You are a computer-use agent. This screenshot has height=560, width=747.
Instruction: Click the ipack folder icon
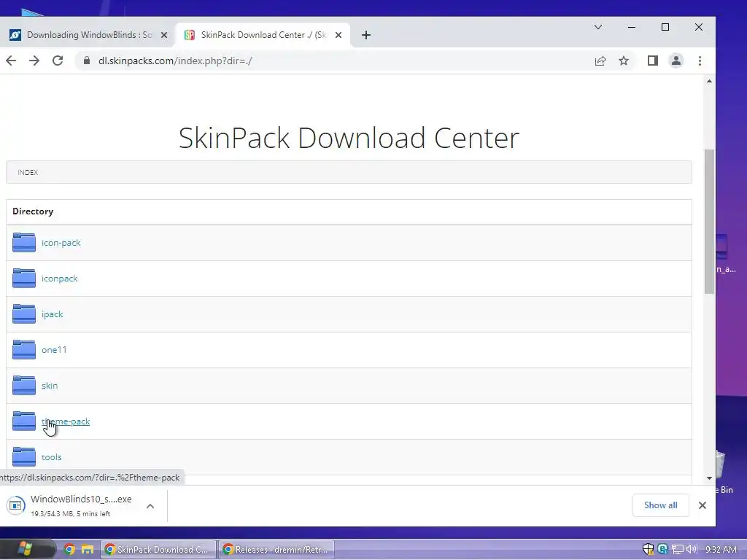(24, 314)
